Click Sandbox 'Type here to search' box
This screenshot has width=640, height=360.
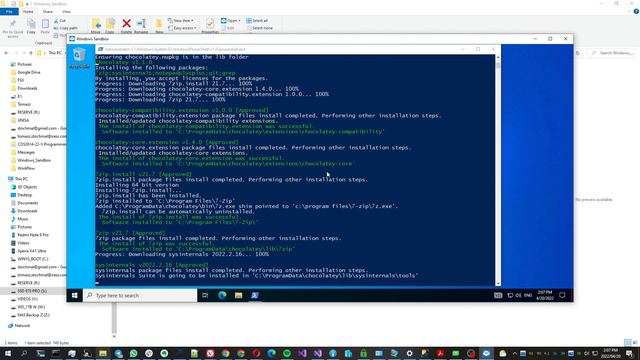point(140,295)
